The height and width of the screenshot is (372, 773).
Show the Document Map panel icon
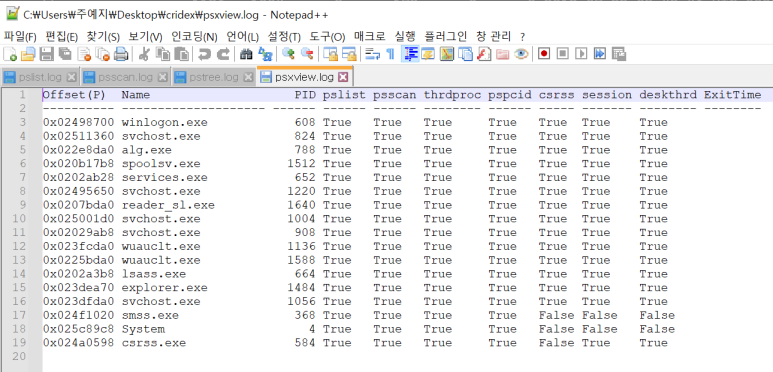coord(447,54)
